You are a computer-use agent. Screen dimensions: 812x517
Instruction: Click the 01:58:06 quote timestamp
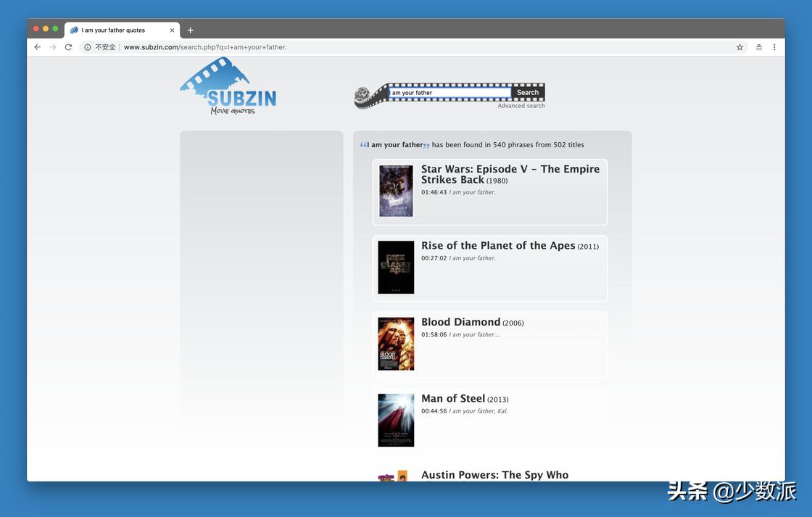point(434,335)
